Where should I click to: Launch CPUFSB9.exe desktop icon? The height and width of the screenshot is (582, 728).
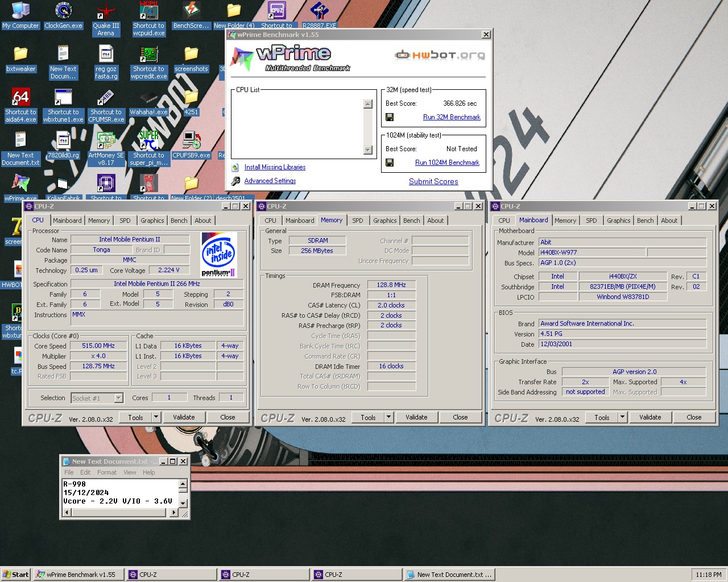pos(191,146)
